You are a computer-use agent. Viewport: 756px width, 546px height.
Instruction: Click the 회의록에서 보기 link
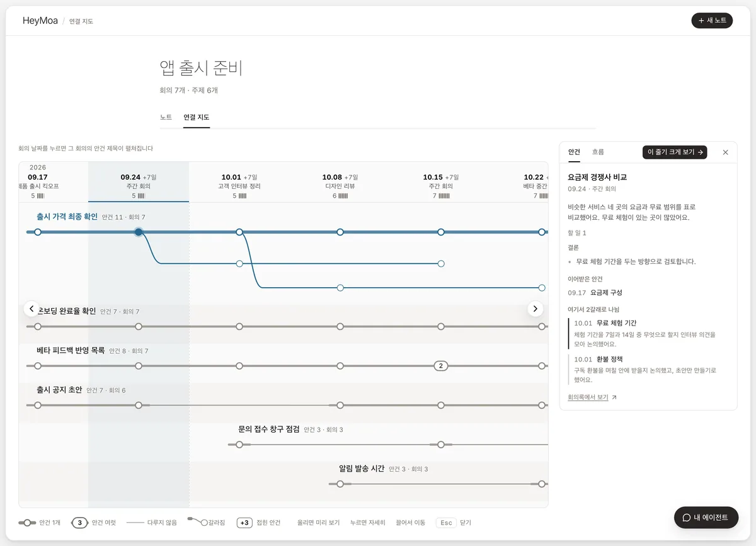pyautogui.click(x=588, y=397)
